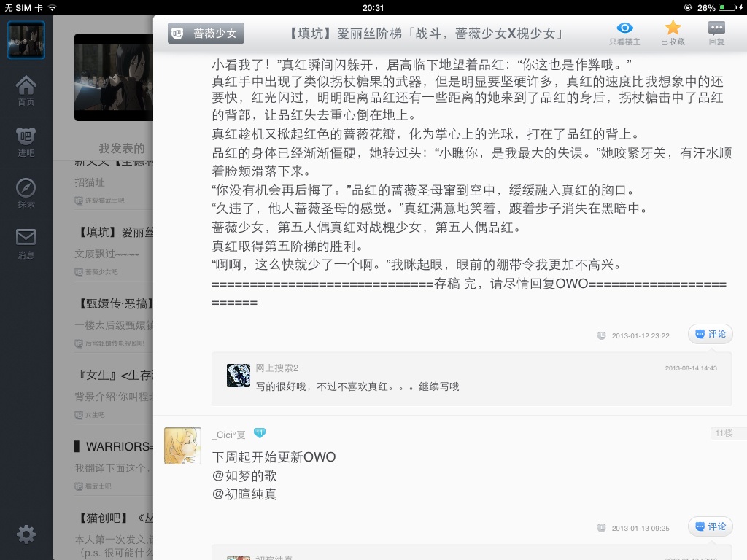
Task: Open the 探索 compass icon
Action: click(26, 193)
